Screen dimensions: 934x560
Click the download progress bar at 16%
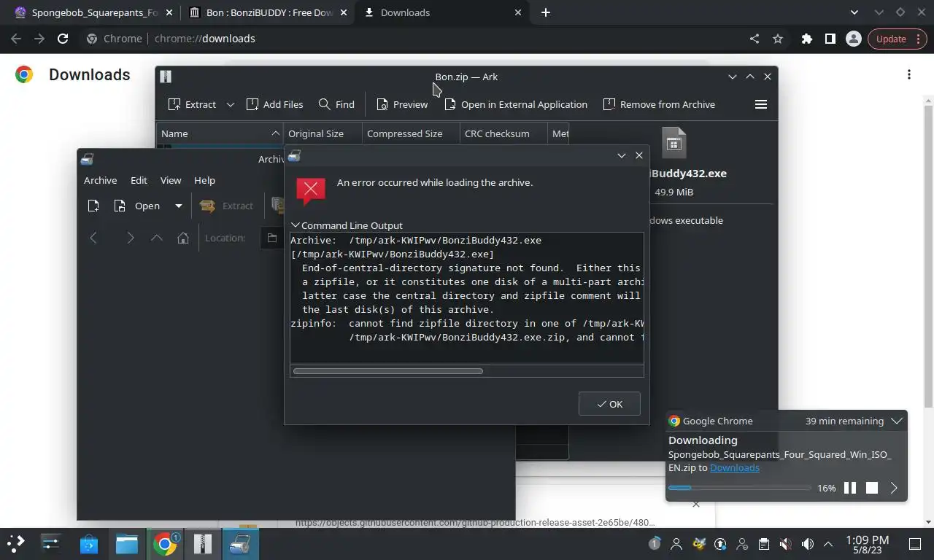pos(739,488)
